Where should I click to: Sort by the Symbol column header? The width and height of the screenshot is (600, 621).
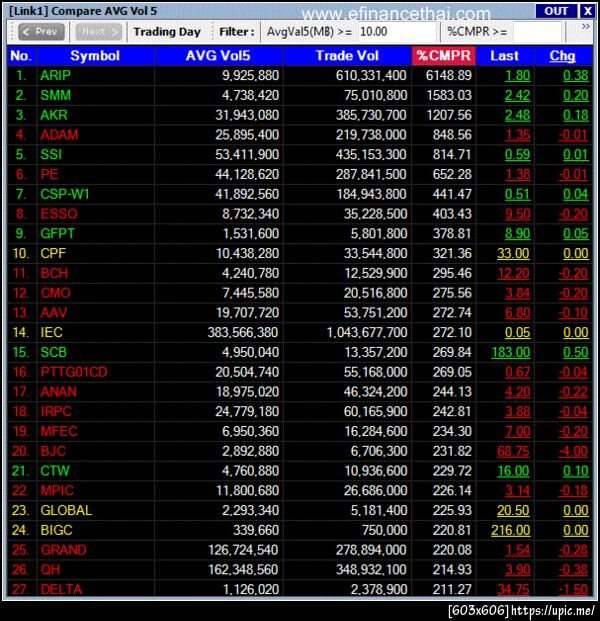95,56
